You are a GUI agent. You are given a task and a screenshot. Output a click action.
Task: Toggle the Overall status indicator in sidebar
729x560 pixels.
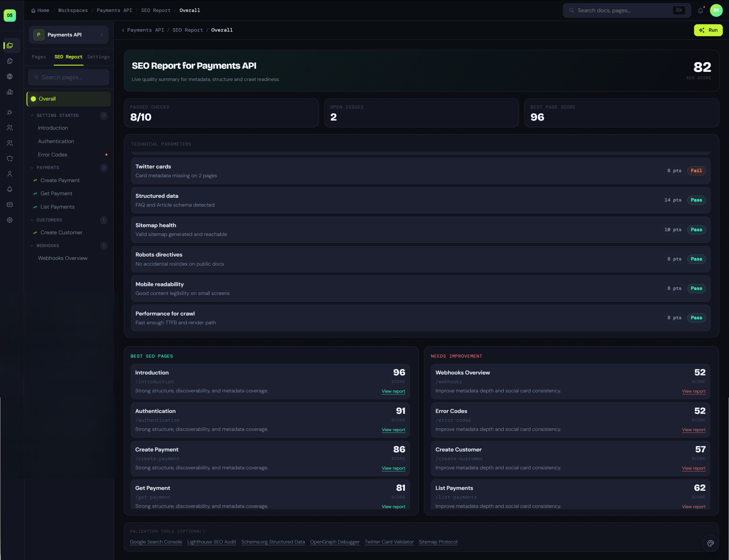(33, 99)
